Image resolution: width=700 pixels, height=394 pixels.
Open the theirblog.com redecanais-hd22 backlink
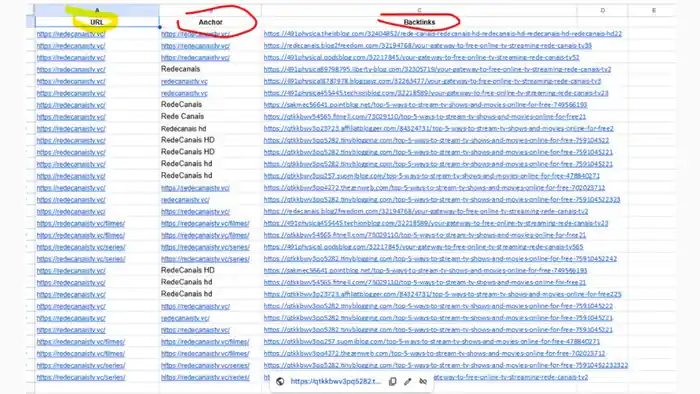(442, 33)
